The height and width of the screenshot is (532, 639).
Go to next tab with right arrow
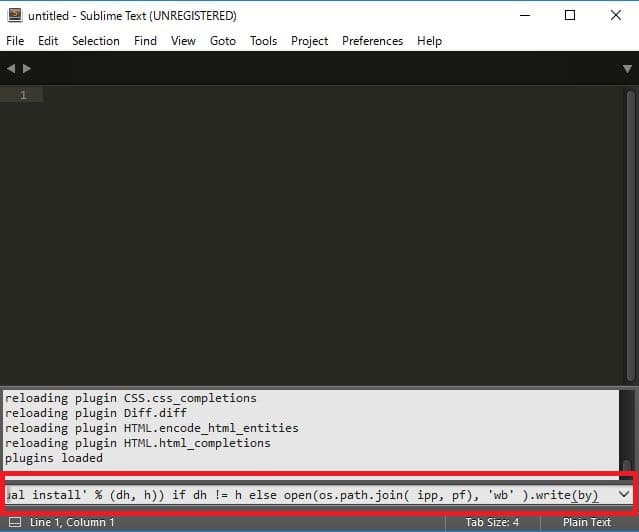27,68
